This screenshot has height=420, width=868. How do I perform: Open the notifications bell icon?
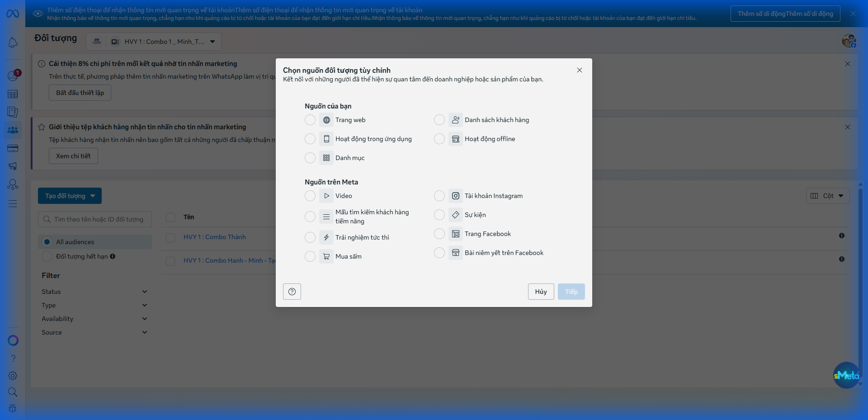pyautogui.click(x=13, y=42)
